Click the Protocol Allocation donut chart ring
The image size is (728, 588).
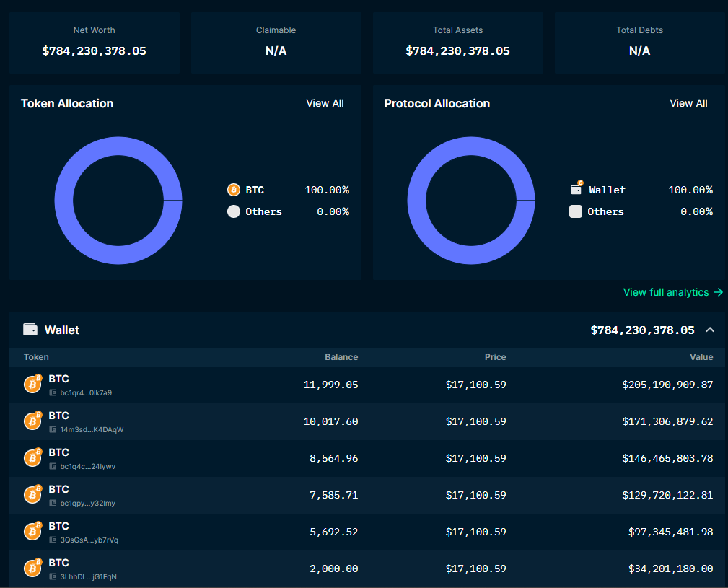click(418, 201)
